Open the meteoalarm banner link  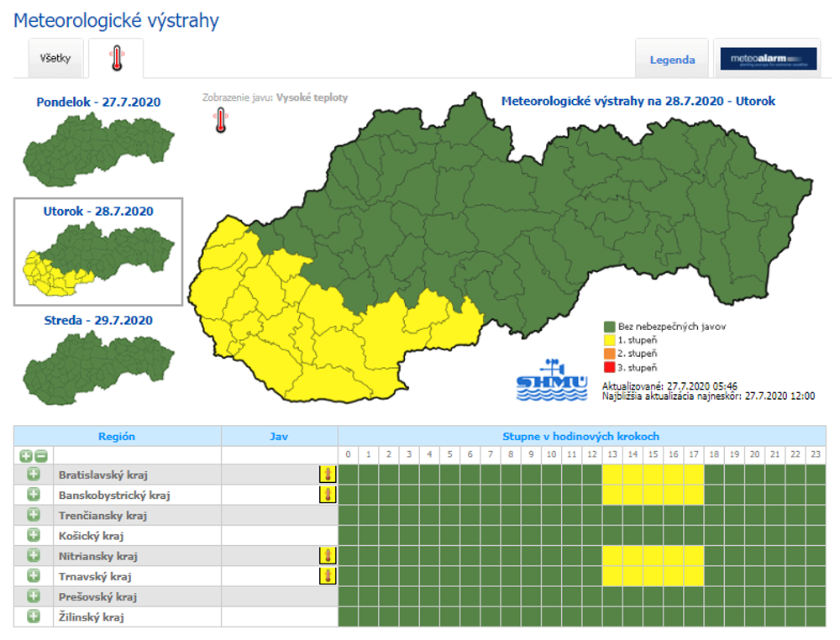coord(768,59)
